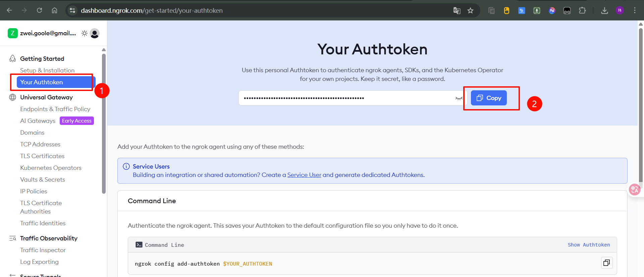The height and width of the screenshot is (277, 644).
Task: Click Show Authtoken in the command block
Action: tap(589, 245)
